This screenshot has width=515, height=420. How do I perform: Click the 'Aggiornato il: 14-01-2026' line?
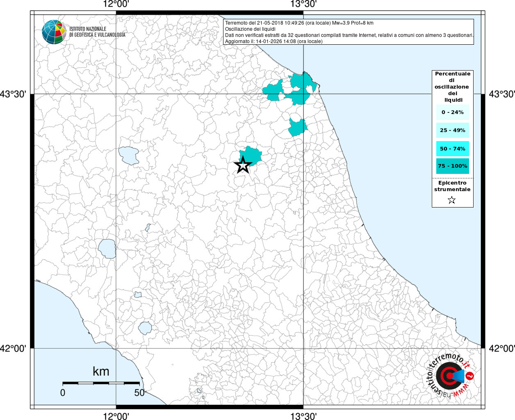274,41
